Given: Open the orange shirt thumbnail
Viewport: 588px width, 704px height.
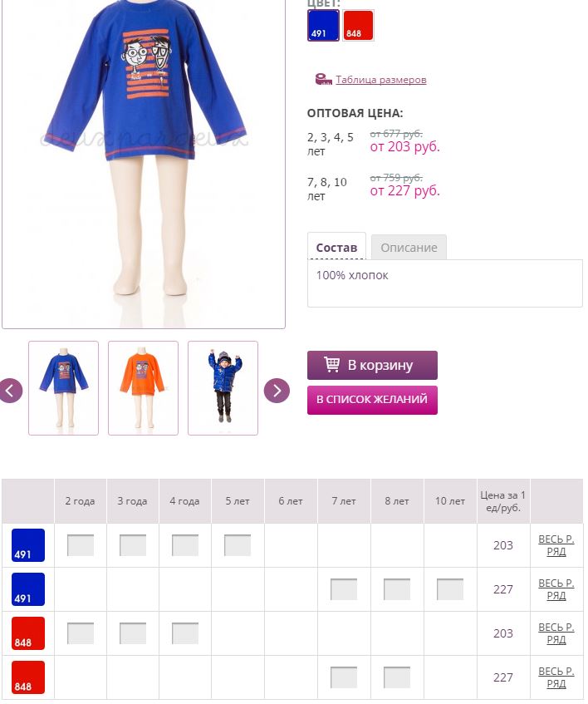Looking at the screenshot, I should pos(143,388).
